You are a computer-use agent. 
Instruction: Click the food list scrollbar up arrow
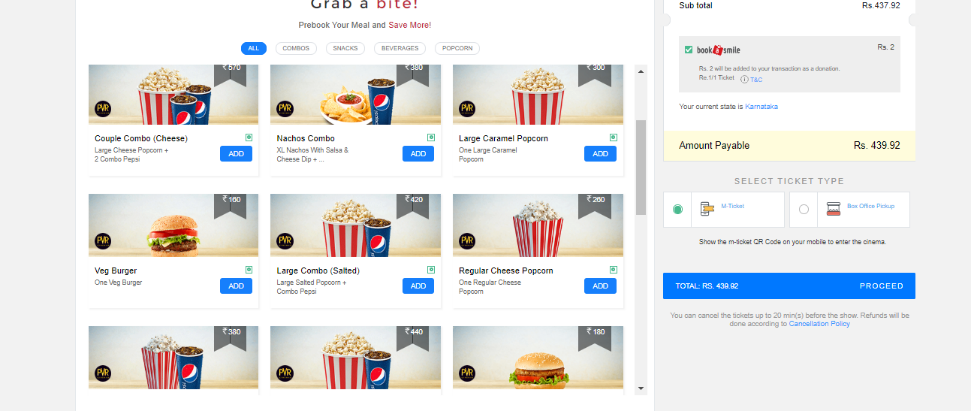click(x=641, y=71)
